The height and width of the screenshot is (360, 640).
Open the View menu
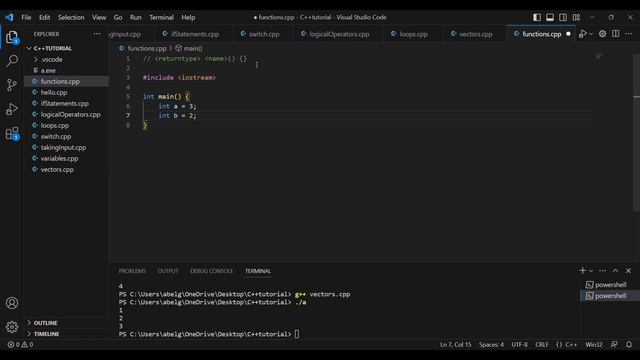[99, 17]
